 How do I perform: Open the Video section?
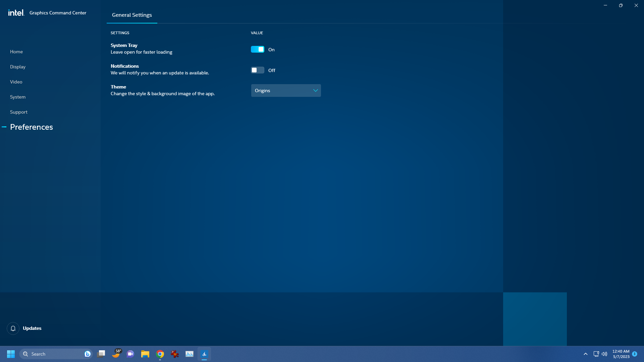click(16, 81)
